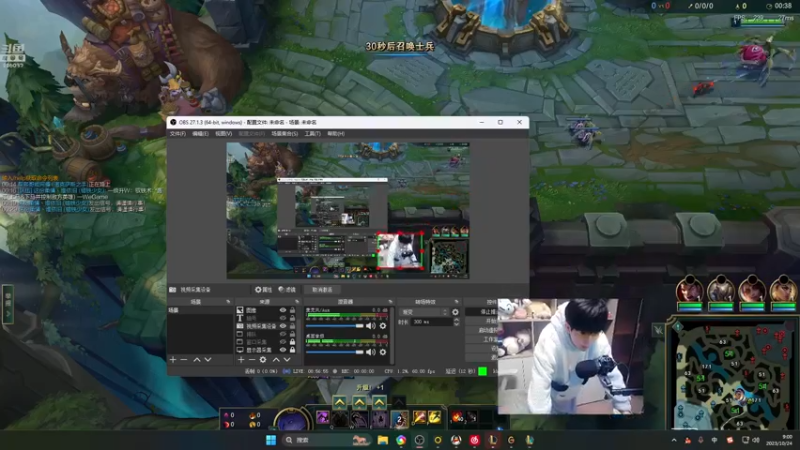Click the transition duration 300 ms field
This screenshot has height=450, width=800.
[432, 322]
